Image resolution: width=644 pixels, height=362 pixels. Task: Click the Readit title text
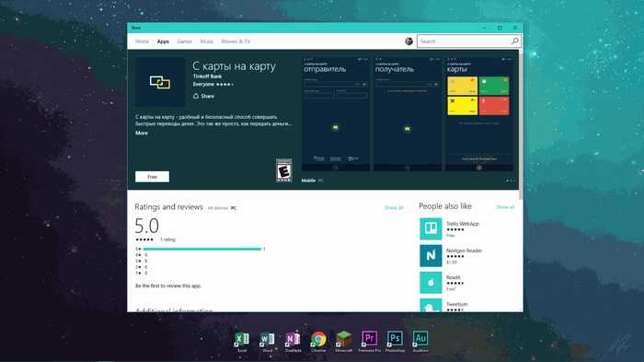point(454,277)
